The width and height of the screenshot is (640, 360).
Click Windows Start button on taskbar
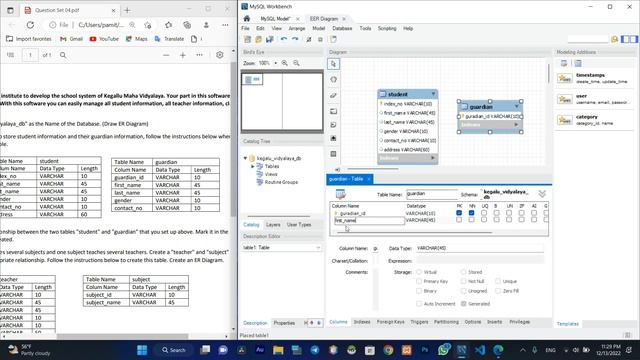tap(142, 350)
